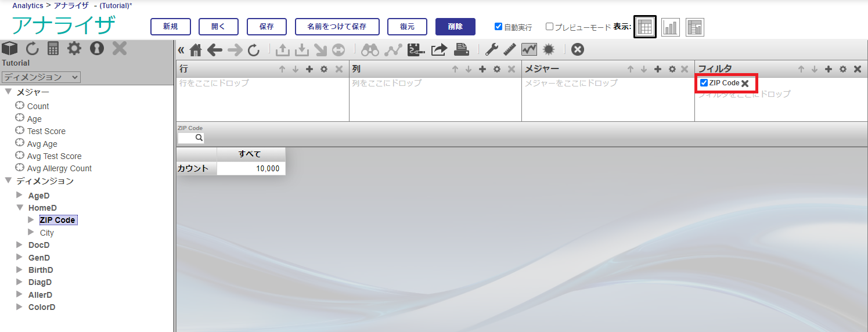Click the home icon in the pivot toolbar
Viewport: 868px width, 332px height.
coord(196,50)
